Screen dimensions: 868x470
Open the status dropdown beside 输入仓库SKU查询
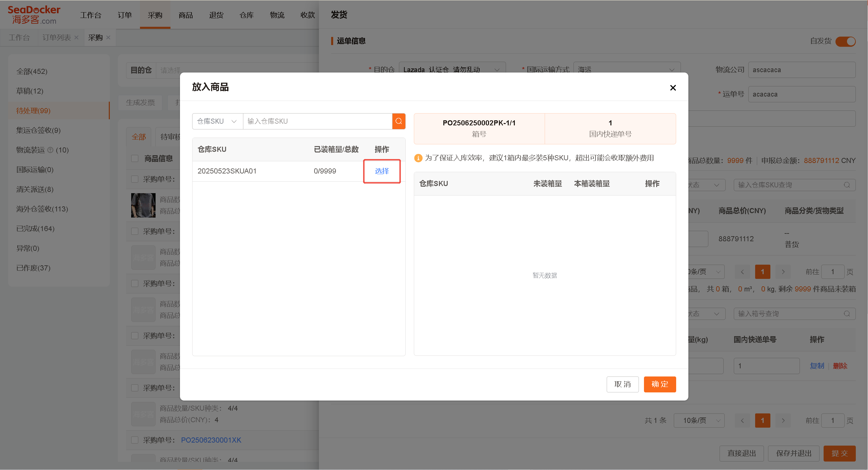[x=707, y=185]
